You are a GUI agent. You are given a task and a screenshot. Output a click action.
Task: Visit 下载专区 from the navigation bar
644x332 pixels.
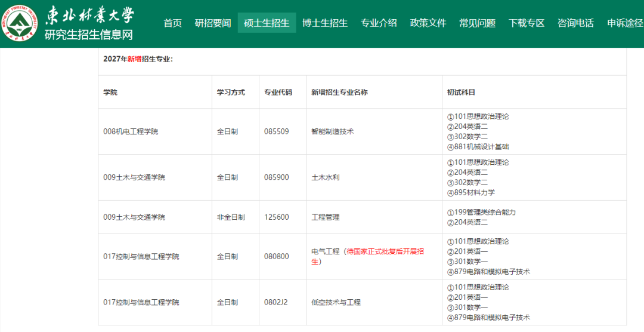click(527, 23)
